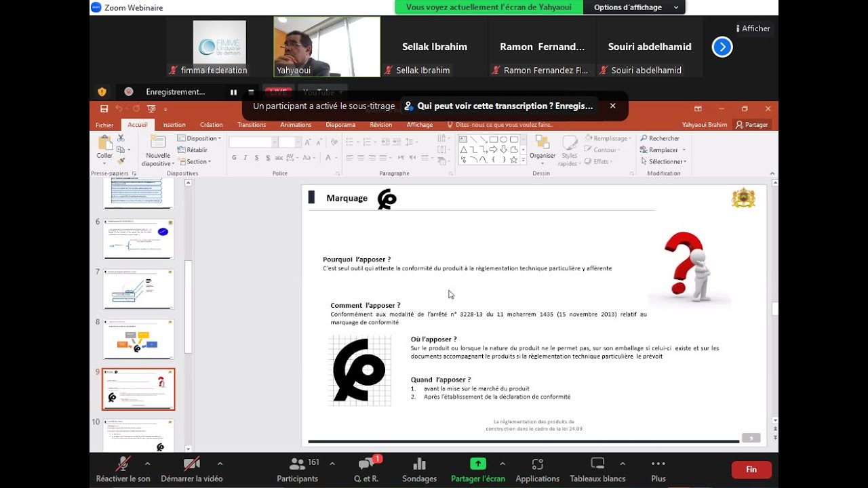Stop the recording with the stop icon
The height and width of the screenshot is (488, 868).
tap(251, 92)
